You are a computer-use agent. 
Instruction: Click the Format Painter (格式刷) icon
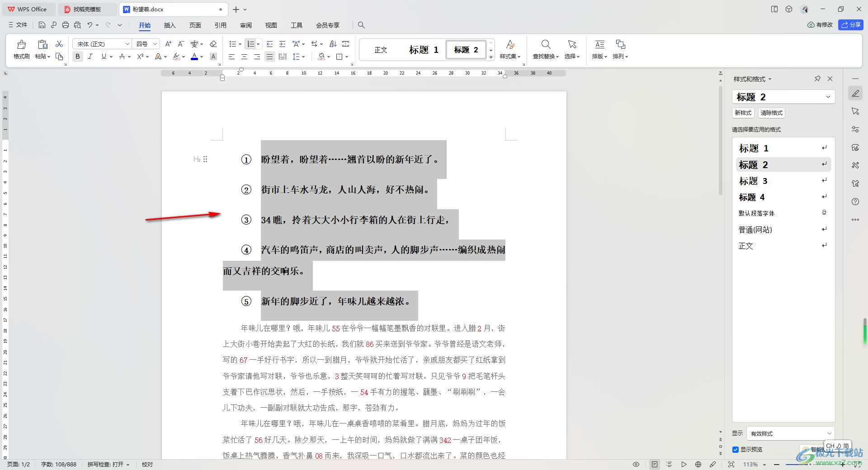point(21,44)
